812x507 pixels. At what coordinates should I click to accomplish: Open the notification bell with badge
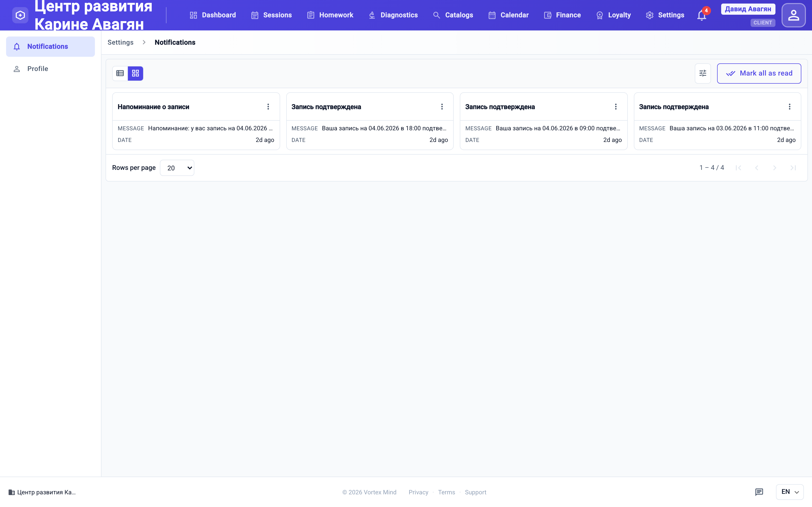(702, 15)
